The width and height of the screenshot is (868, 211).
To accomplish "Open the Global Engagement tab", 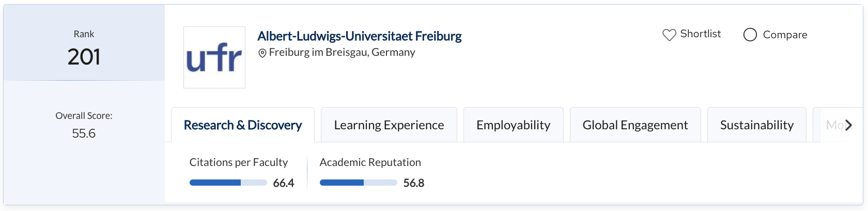I will coord(636,125).
